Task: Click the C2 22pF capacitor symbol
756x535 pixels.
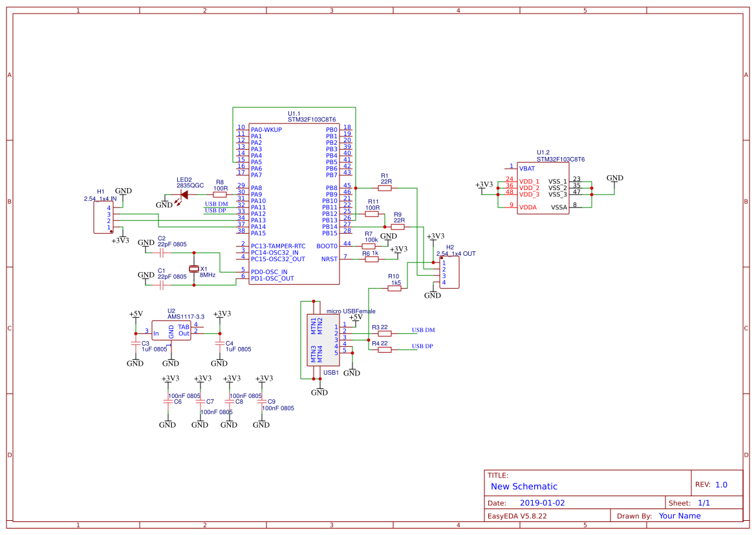Action: pos(162,253)
